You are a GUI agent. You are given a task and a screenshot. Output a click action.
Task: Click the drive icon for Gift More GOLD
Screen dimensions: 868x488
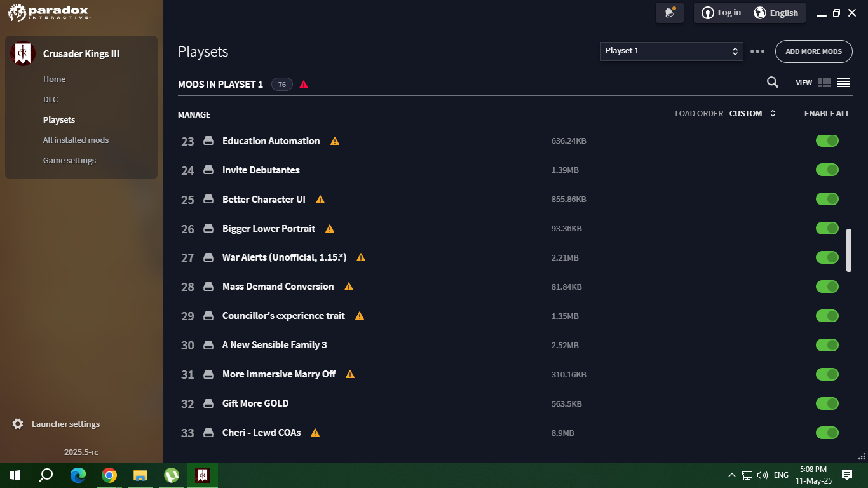tap(208, 403)
